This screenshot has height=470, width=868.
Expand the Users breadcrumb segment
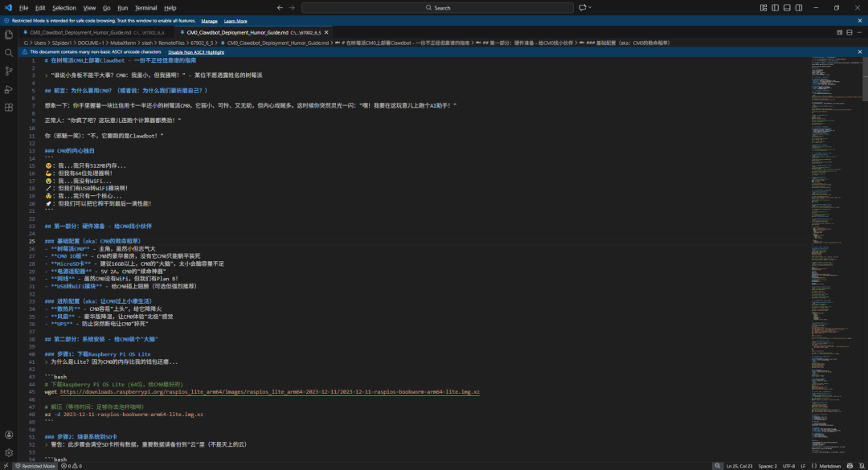click(x=40, y=43)
